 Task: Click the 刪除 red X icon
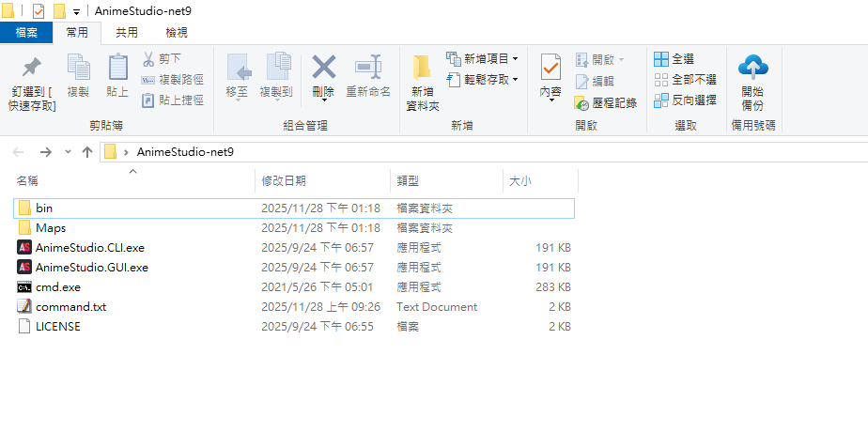point(323,69)
